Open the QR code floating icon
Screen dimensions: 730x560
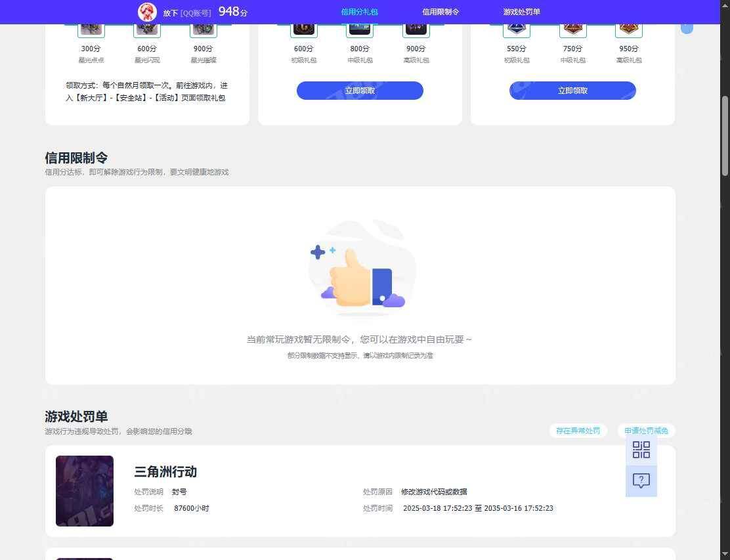pos(641,450)
